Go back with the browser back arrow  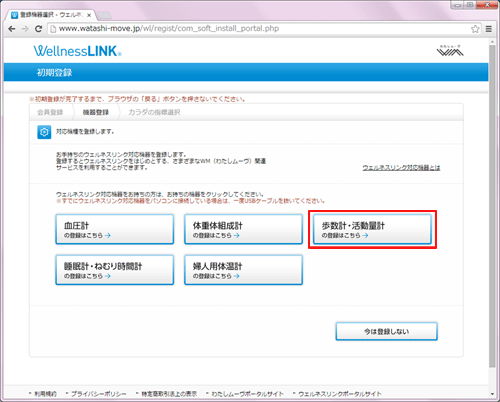(12, 29)
